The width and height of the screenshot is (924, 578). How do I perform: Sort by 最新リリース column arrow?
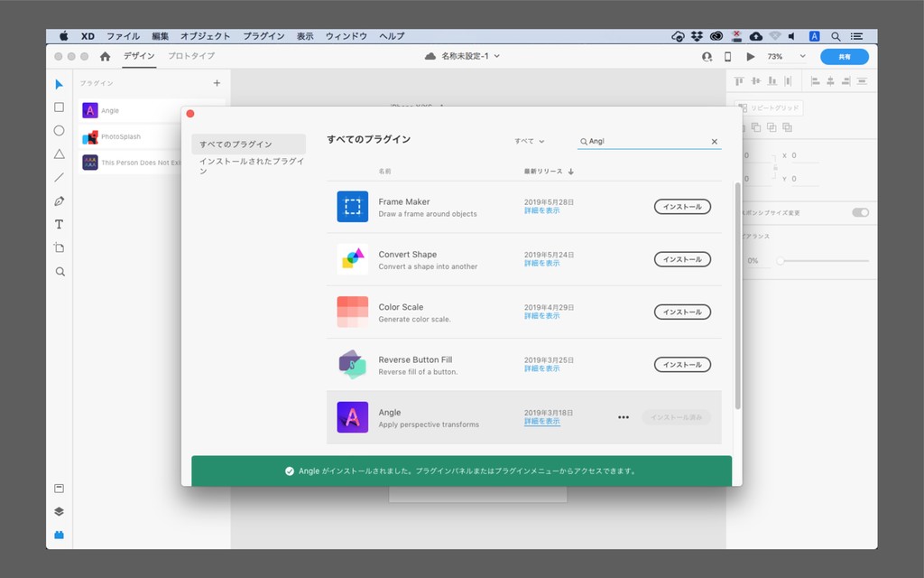(x=571, y=172)
